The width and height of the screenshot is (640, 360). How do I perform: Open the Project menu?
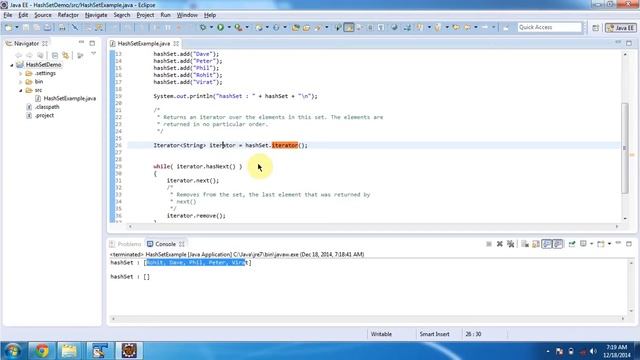pyautogui.click(x=145, y=15)
